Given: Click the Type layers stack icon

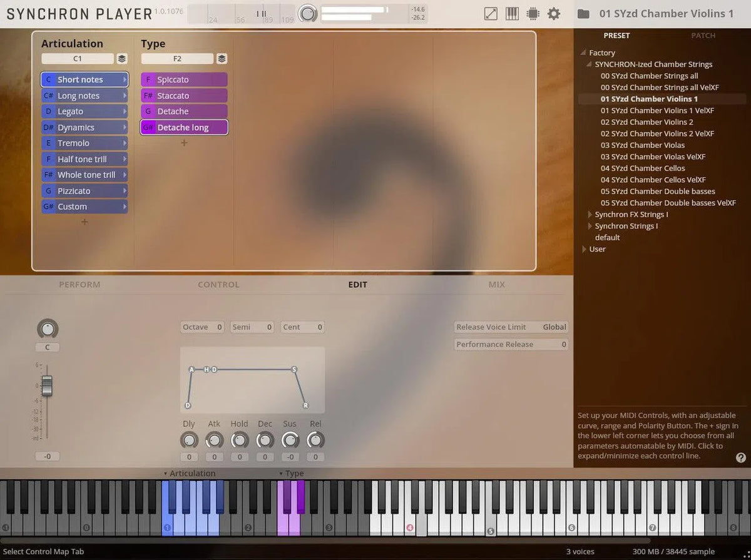Looking at the screenshot, I should pos(222,59).
